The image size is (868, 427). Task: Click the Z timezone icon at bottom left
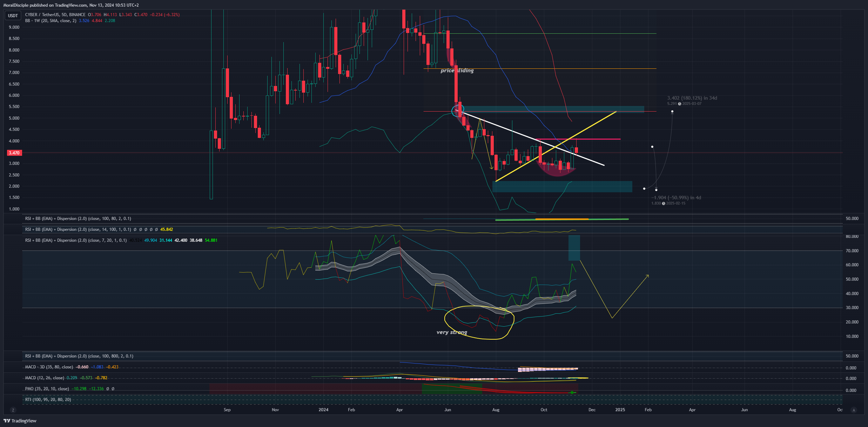13,410
